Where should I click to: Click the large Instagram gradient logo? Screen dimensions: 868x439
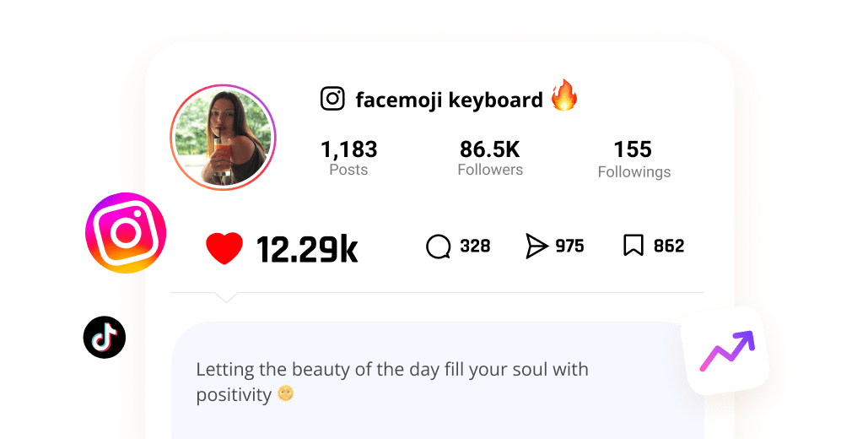[x=126, y=233]
